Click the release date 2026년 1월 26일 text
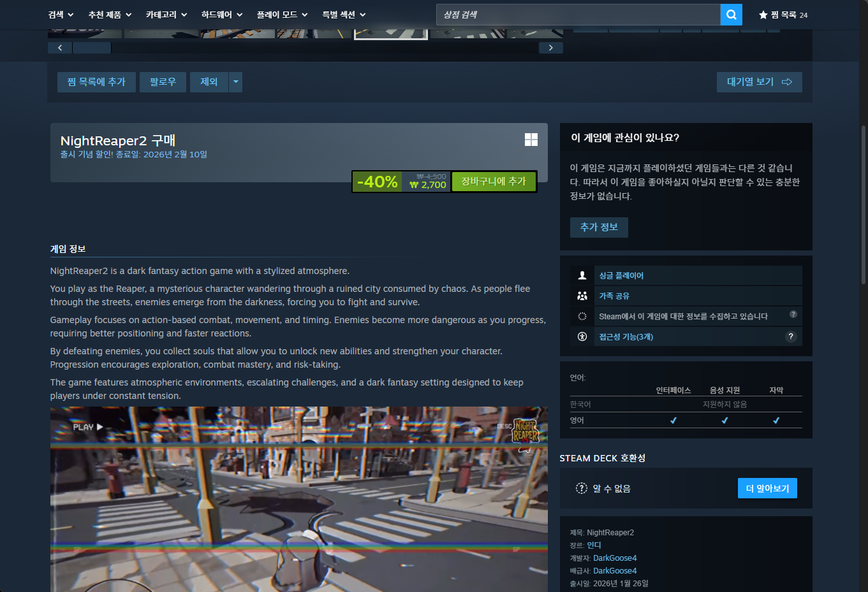 point(621,584)
